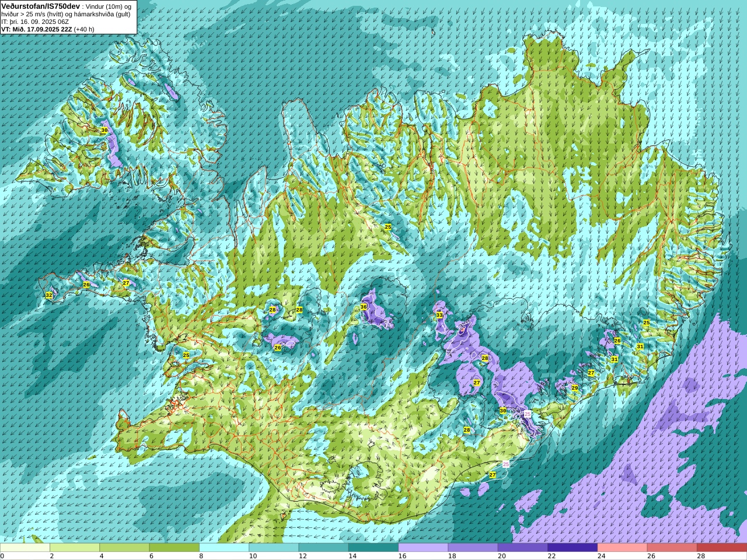Click the legend scale label '4'
This screenshot has height=560, width=747.
tap(102, 556)
